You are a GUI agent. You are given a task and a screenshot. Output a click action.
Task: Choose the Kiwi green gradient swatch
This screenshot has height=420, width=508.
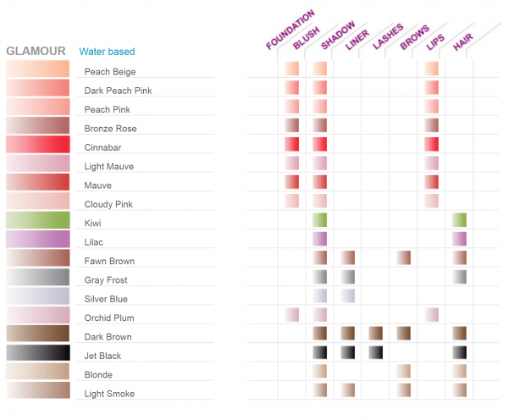click(37, 220)
